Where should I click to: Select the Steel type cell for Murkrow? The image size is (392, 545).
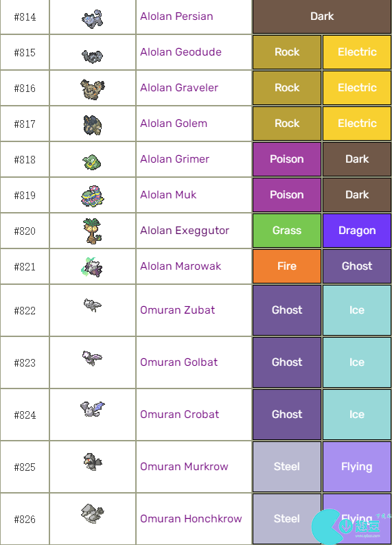point(287,467)
